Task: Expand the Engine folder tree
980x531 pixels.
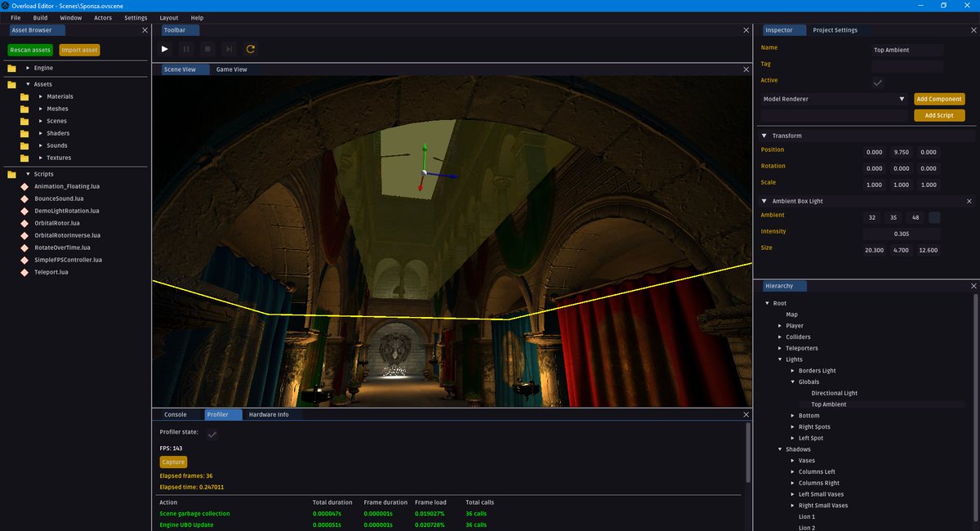Action: pyautogui.click(x=28, y=68)
